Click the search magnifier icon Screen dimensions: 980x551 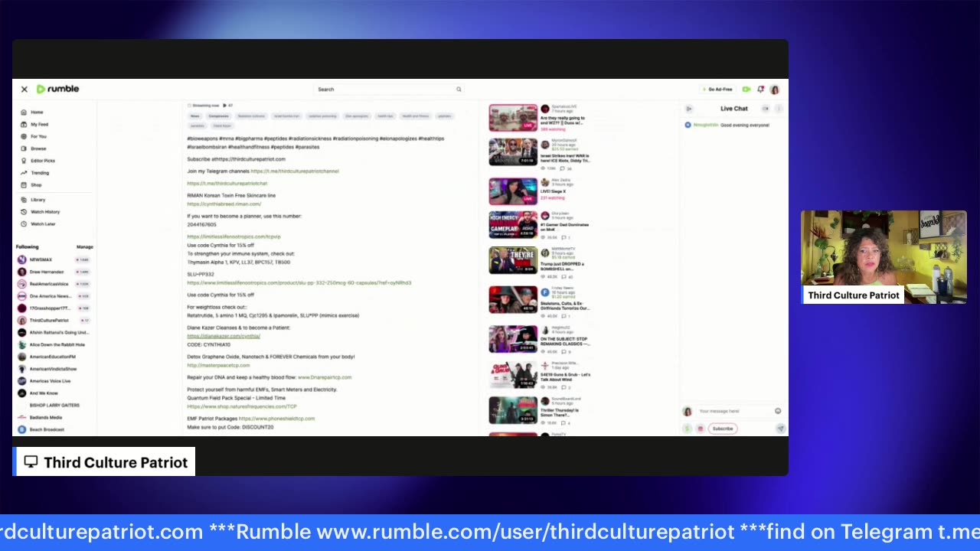pos(459,90)
